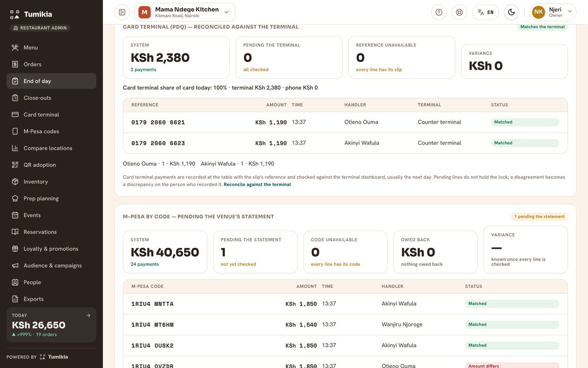Open Loyalty & promotions gift icon
Image resolution: width=588 pixels, height=368 pixels.
(x=15, y=249)
